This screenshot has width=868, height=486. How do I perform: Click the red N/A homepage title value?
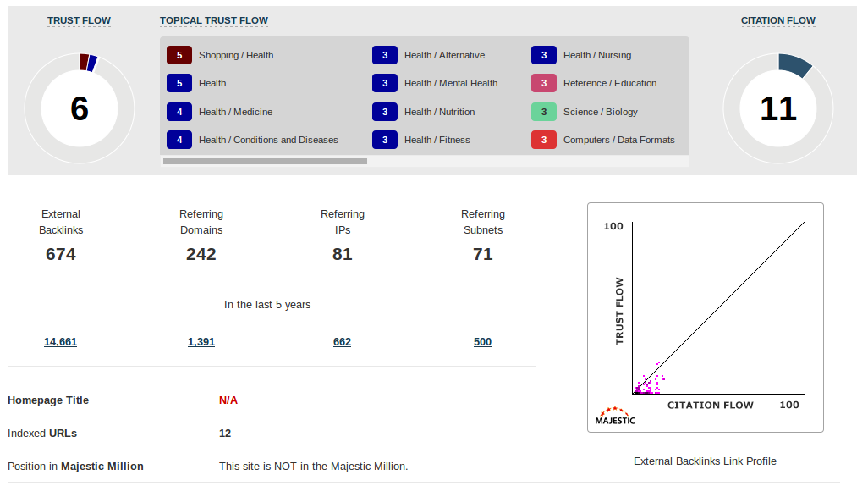(228, 400)
